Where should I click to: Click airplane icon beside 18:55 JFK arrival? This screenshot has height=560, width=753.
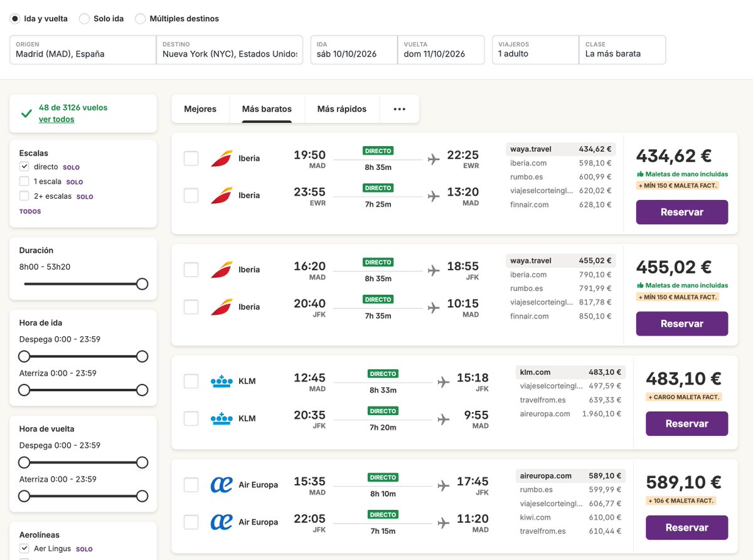point(433,271)
